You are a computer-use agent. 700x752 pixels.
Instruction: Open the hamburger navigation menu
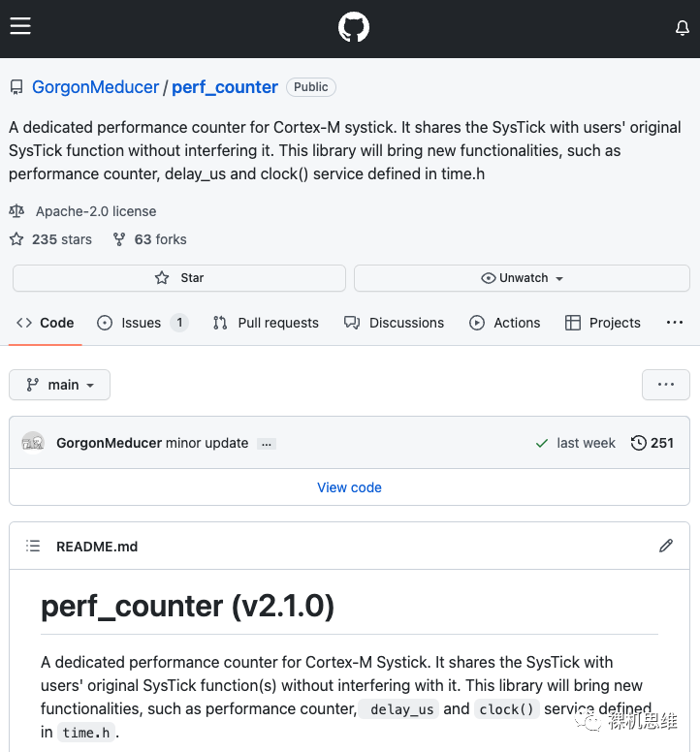pyautogui.click(x=20, y=26)
